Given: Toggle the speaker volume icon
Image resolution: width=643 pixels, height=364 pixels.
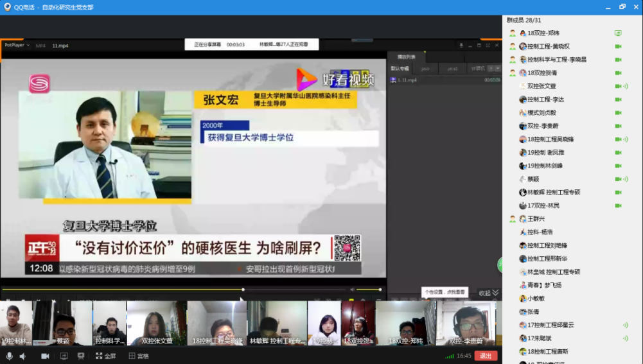Looking at the screenshot, I should tap(22, 356).
